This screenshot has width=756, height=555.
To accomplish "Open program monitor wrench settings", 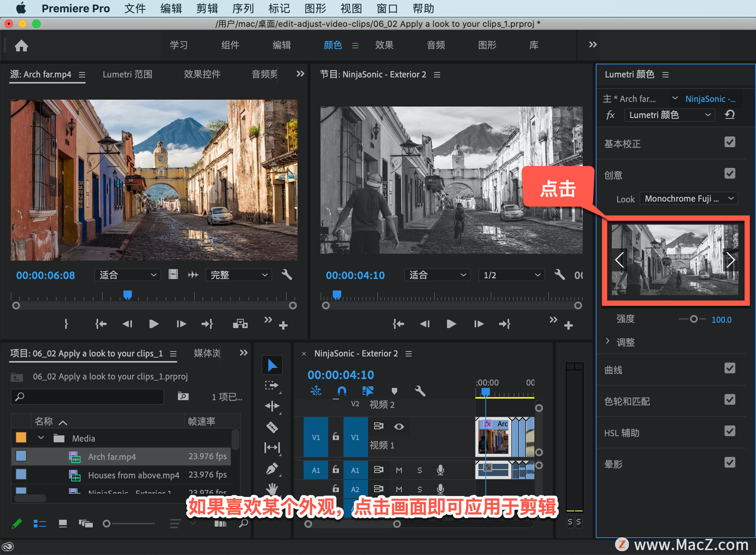I will coord(560,275).
